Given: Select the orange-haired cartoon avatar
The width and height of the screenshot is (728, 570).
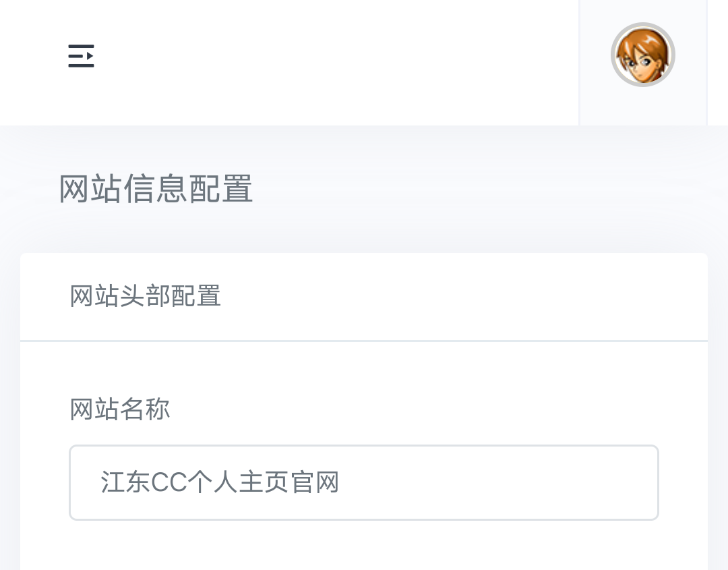Looking at the screenshot, I should pos(642,55).
